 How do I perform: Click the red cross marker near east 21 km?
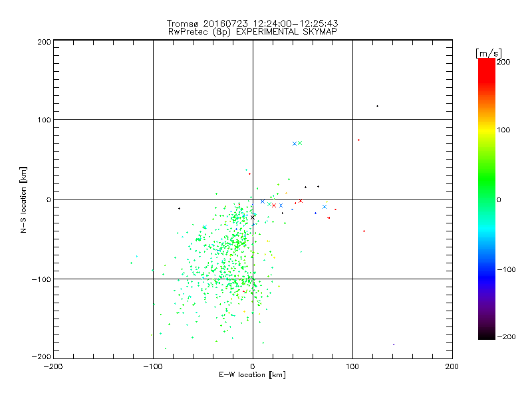[x=274, y=205]
